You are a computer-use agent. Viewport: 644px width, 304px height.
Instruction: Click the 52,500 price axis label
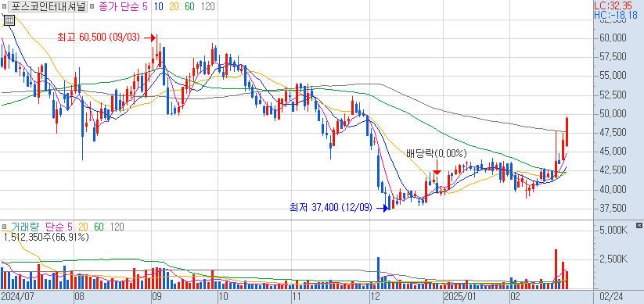(613, 95)
